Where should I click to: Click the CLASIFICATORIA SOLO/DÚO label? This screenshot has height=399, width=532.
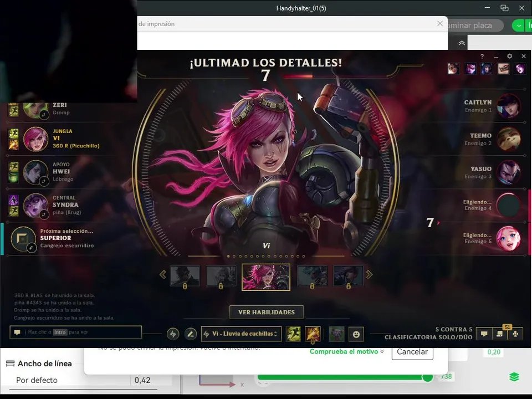coord(428,337)
